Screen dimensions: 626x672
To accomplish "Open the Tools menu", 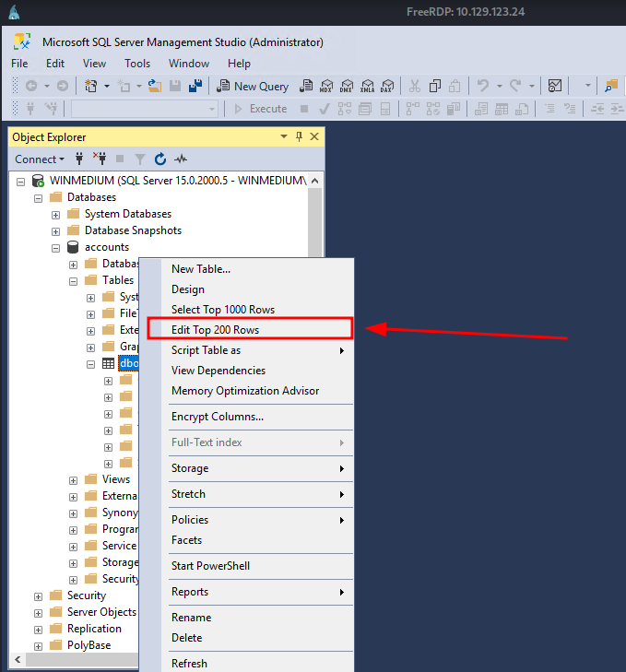I will [137, 64].
